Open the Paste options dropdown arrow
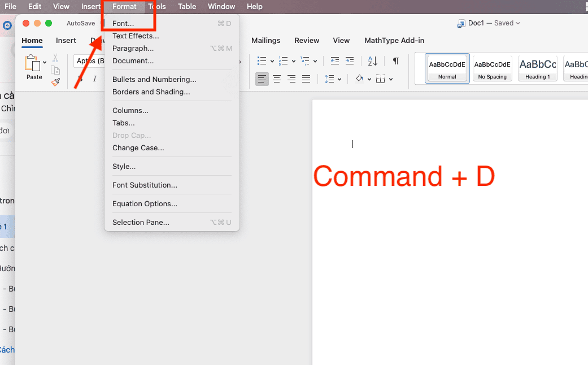588x365 pixels. (x=45, y=62)
